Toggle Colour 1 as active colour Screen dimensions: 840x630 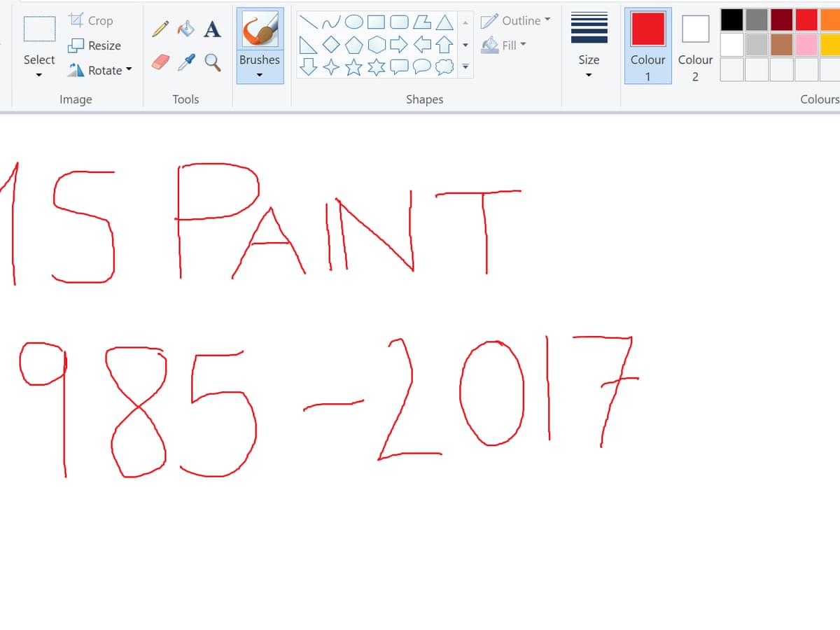tap(647, 45)
